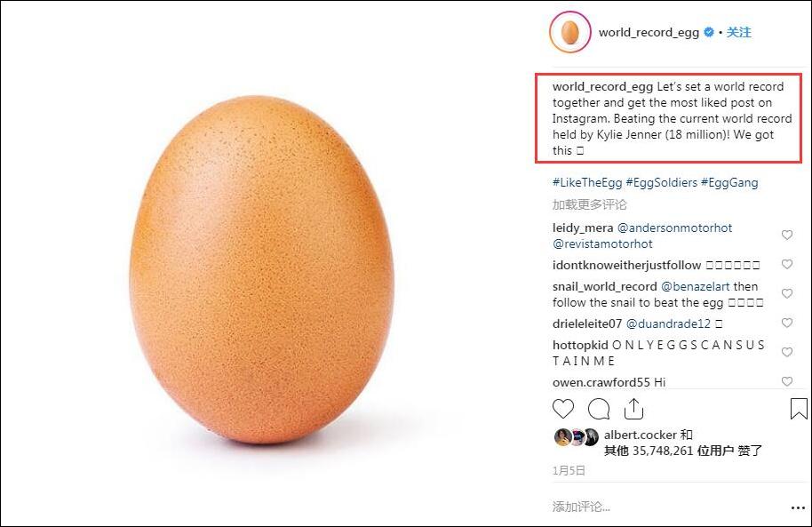
Task: Open the #EggGang hashtag
Action: pos(729,183)
